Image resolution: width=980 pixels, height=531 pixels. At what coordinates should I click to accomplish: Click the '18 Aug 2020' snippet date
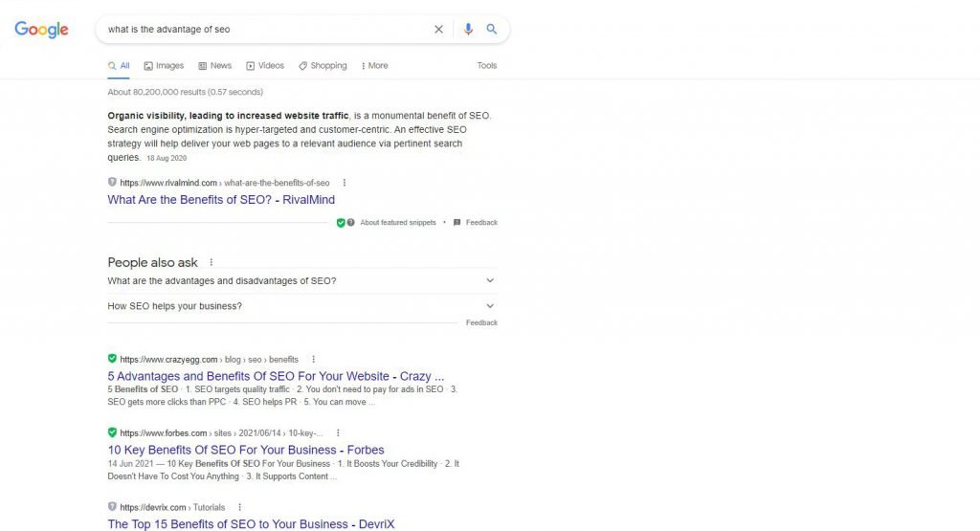coord(167,158)
